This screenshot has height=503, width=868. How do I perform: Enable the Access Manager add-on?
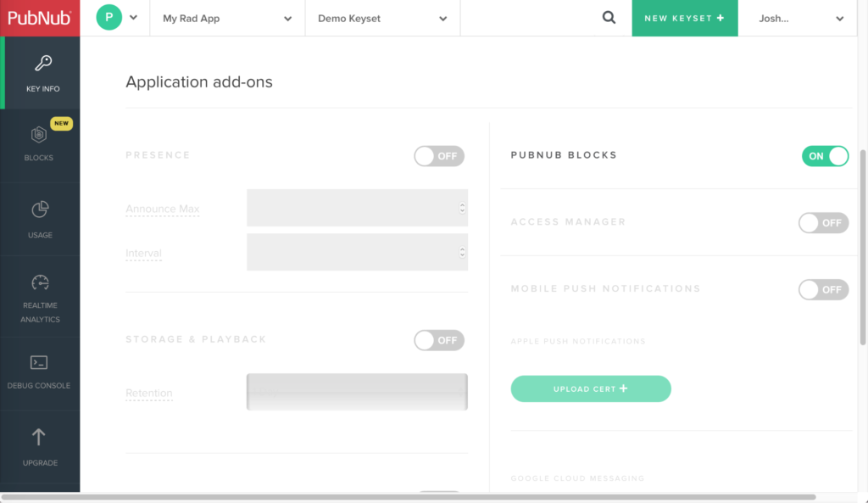(822, 222)
